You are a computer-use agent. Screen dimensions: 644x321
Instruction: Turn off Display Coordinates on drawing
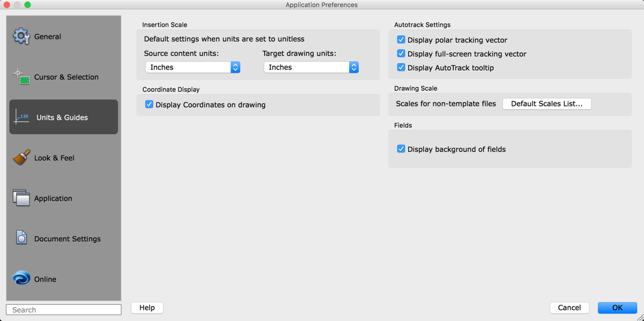coord(149,105)
